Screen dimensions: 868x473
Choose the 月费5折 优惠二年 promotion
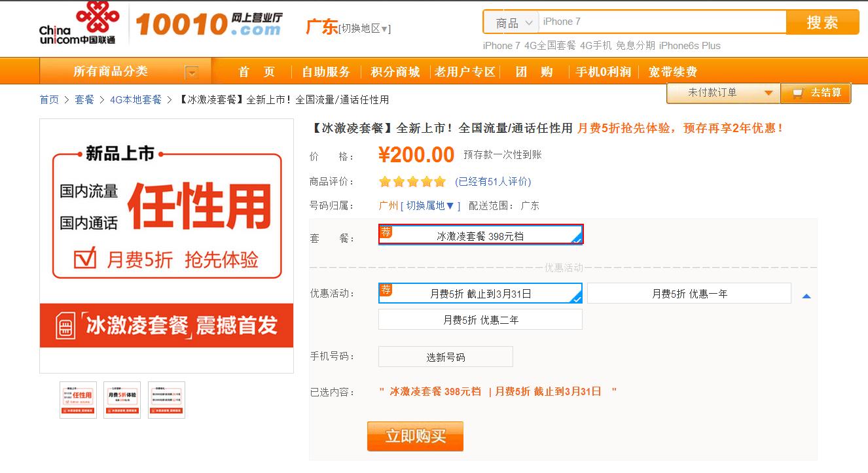click(480, 320)
